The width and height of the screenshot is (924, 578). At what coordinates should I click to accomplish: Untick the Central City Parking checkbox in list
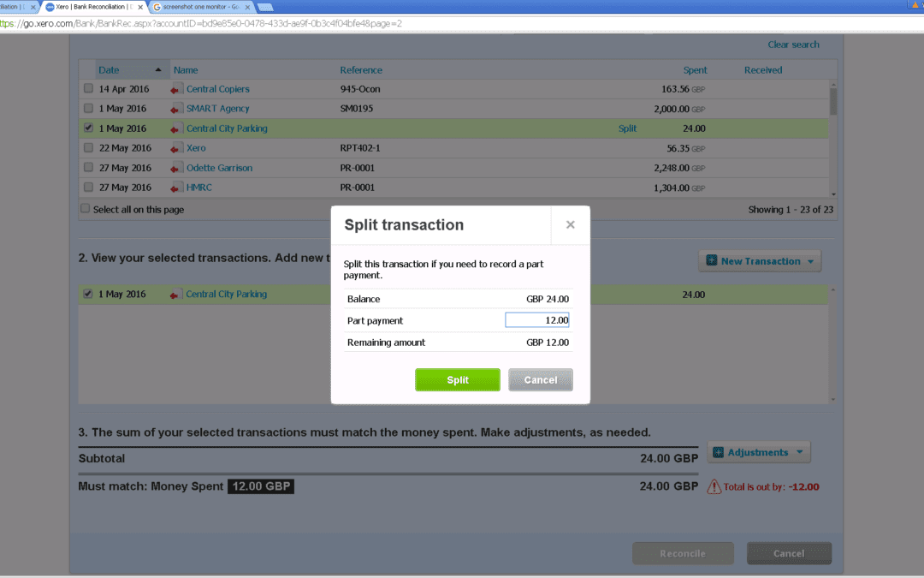click(x=88, y=128)
